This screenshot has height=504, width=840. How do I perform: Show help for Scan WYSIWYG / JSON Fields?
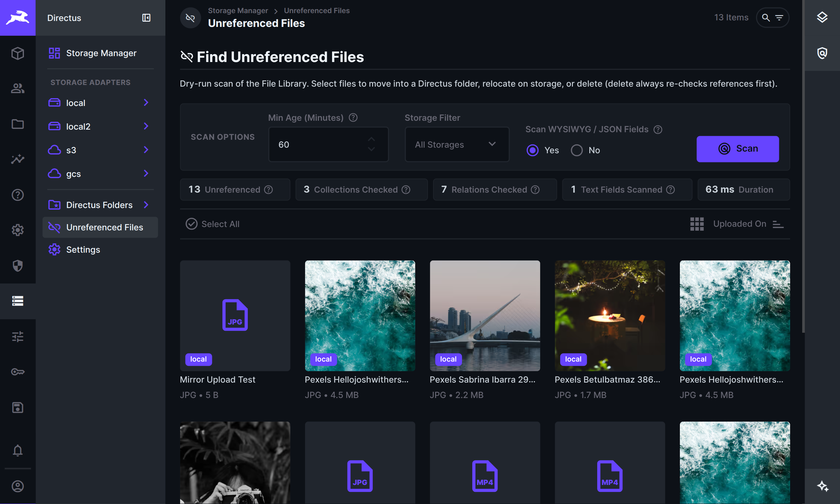pos(658,129)
